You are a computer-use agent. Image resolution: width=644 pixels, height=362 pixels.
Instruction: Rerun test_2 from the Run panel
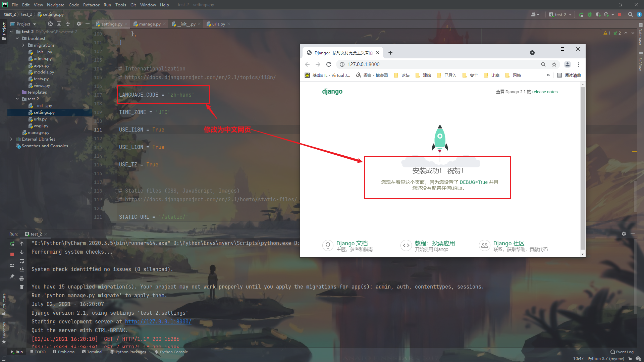[x=12, y=244]
